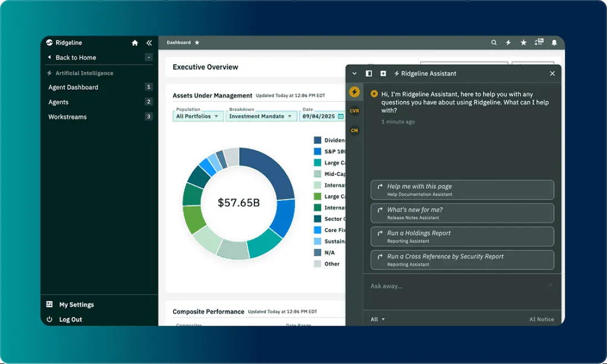Click the My Settings grid icon
This screenshot has height=364, width=607.
coord(49,304)
